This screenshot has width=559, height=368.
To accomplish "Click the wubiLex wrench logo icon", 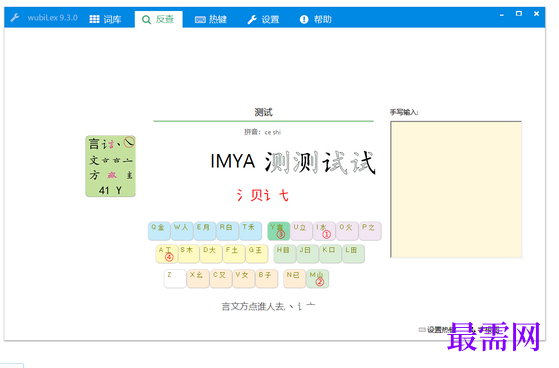I will (x=15, y=17).
